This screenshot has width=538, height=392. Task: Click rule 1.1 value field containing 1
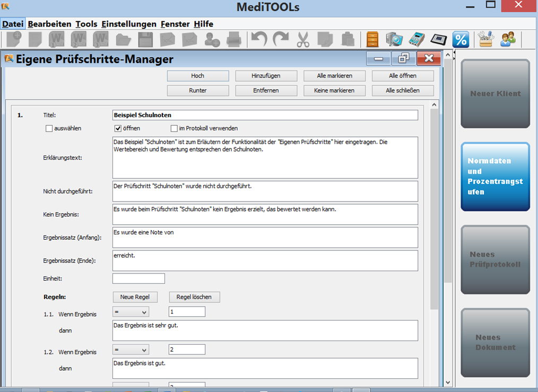[x=187, y=312]
